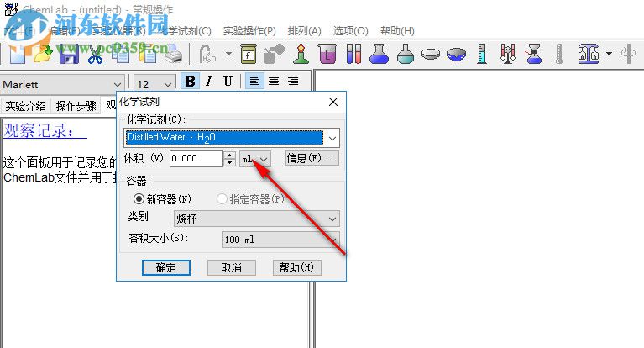The width and height of the screenshot is (644, 348).
Task: Save with the floppy disk icon
Action: [69, 54]
